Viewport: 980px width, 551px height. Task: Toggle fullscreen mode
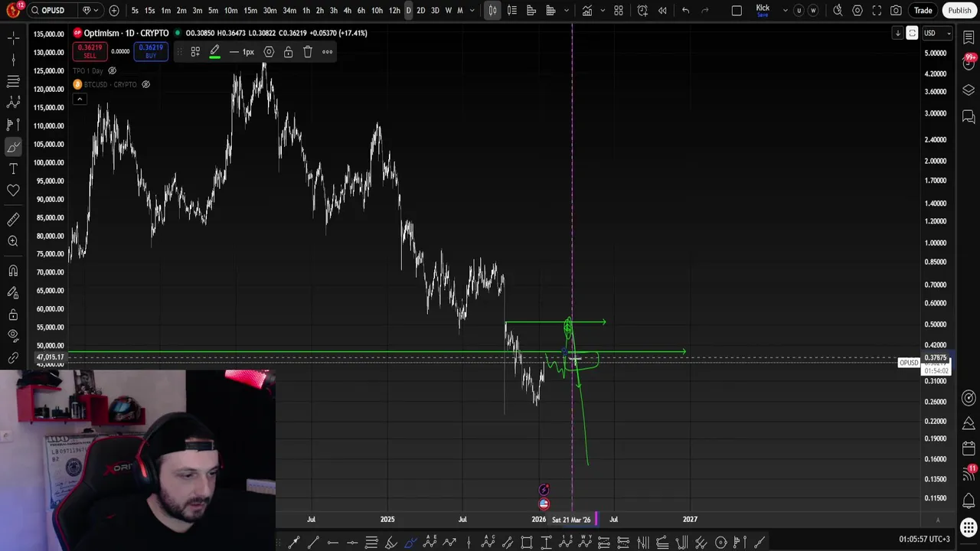(x=877, y=10)
